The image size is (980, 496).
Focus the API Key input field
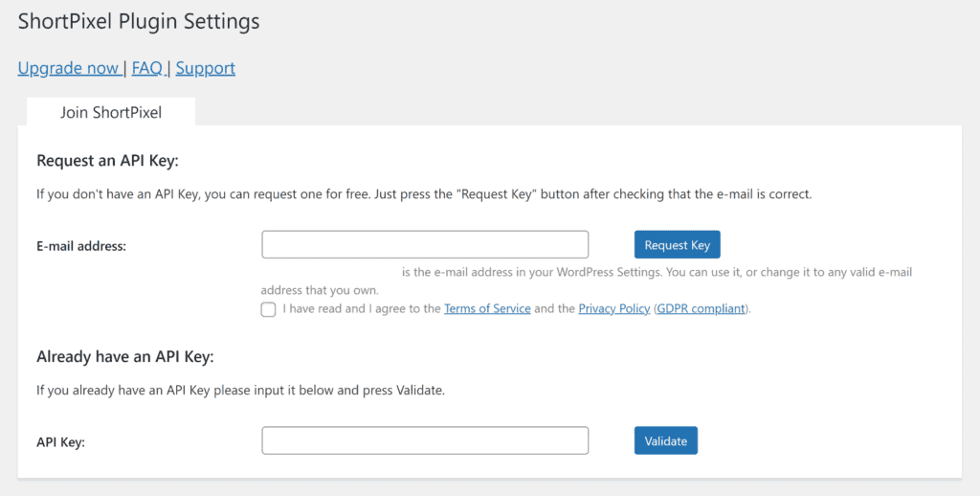[x=425, y=440]
